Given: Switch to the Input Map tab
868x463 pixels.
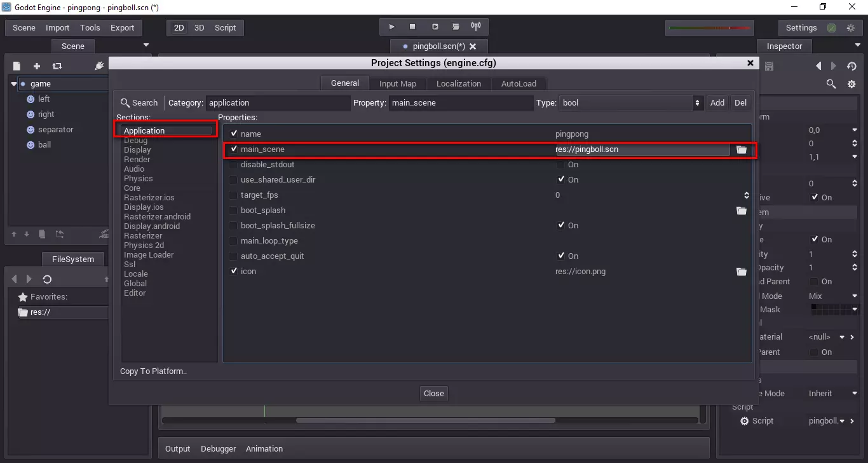Looking at the screenshot, I should [397, 84].
